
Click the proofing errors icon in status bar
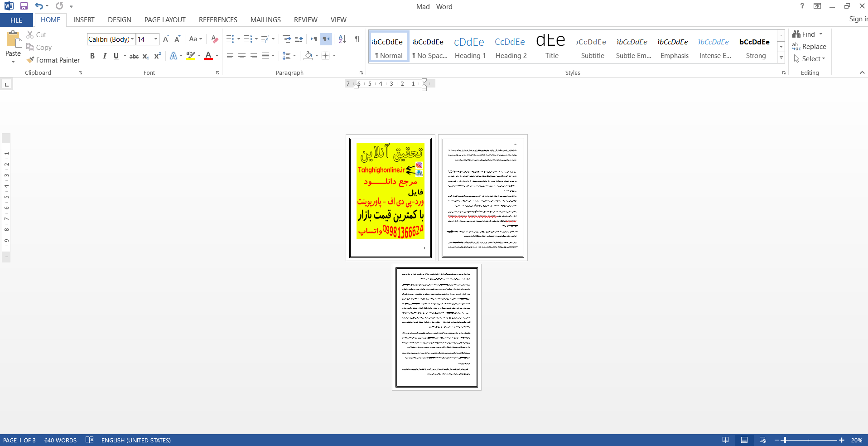pos(89,440)
